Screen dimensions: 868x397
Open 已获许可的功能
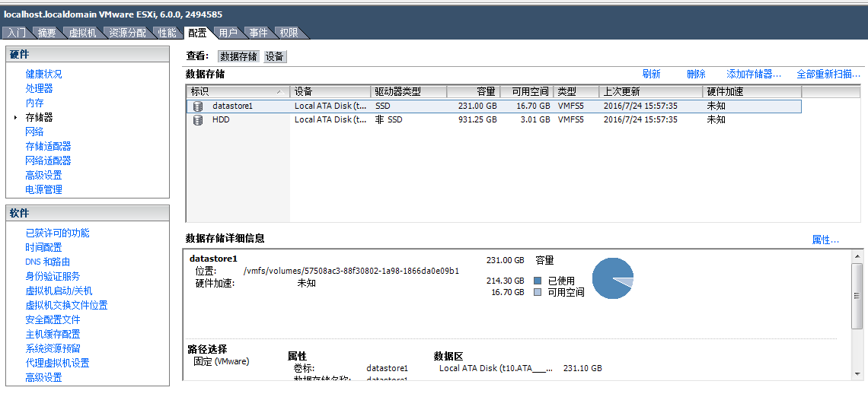tap(58, 233)
